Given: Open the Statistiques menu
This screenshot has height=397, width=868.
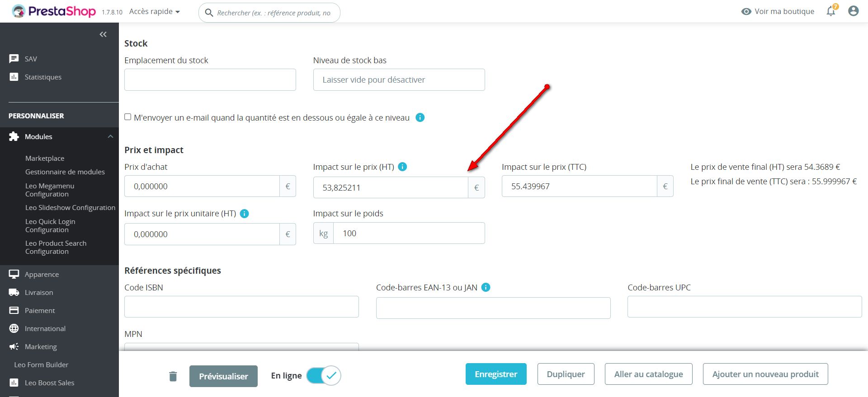Looking at the screenshot, I should point(43,77).
